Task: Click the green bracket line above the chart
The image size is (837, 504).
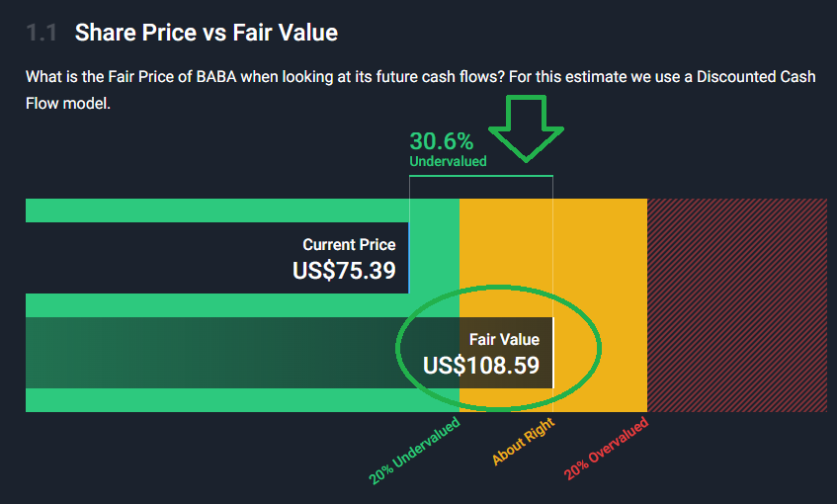Action: pyautogui.click(x=481, y=176)
